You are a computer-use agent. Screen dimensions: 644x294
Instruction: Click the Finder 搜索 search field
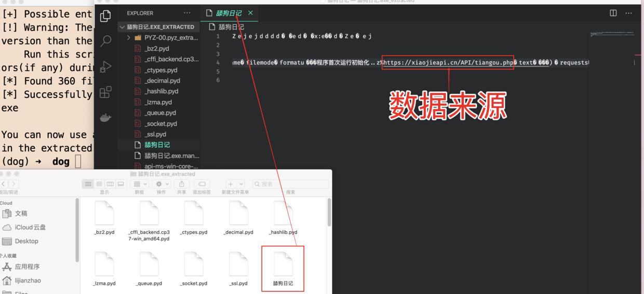[290, 184]
